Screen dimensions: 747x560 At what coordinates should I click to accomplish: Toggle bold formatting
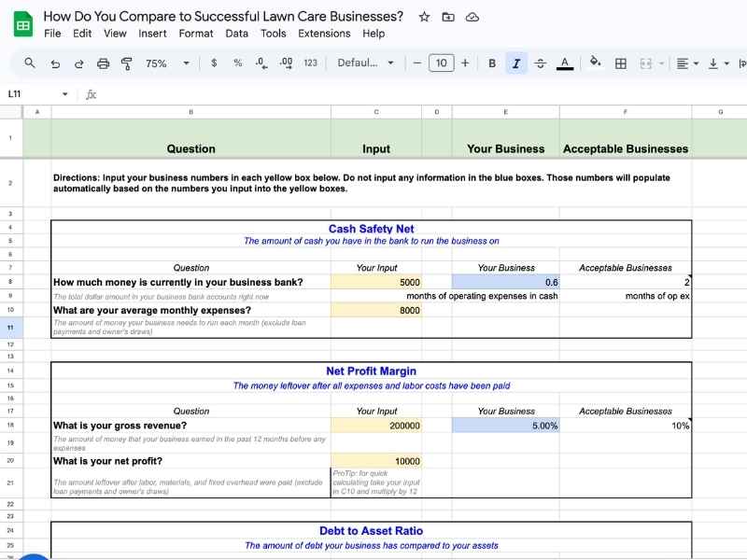tap(492, 63)
